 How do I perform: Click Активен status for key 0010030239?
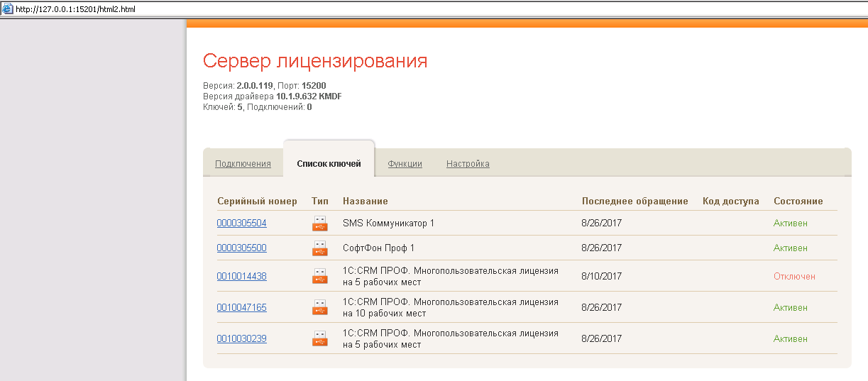(791, 339)
